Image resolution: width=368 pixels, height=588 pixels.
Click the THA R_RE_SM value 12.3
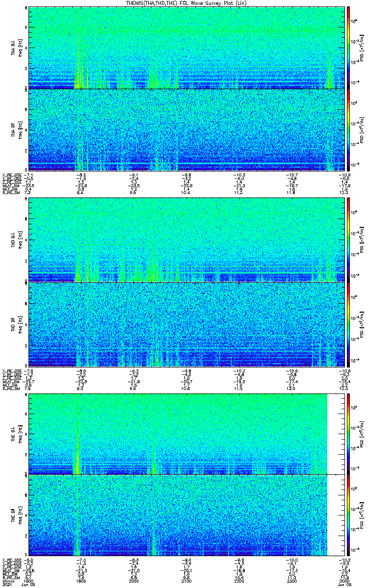pos(345,193)
